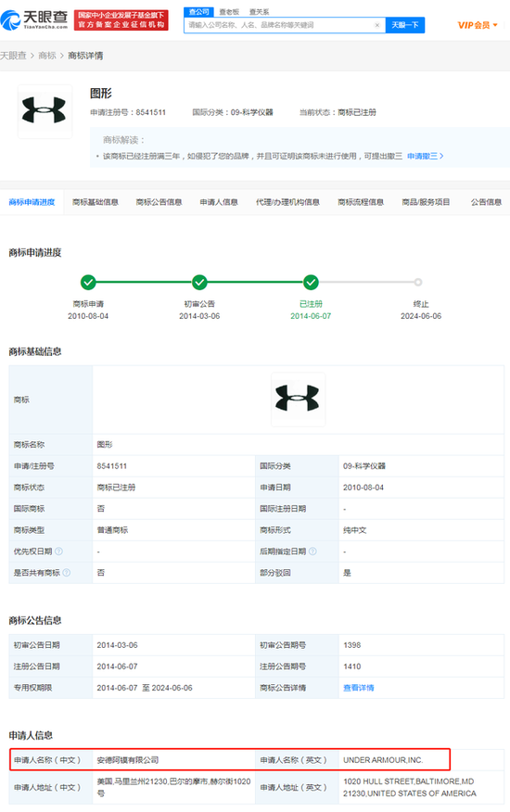The height and width of the screenshot is (812, 510).
Task: Click help icon beside 优先权日期
Action: click(58, 551)
